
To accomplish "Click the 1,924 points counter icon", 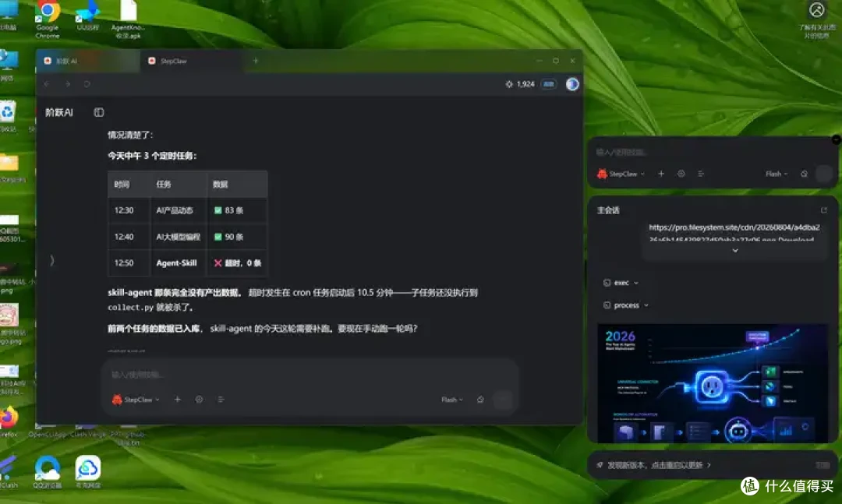I will 509,83.
